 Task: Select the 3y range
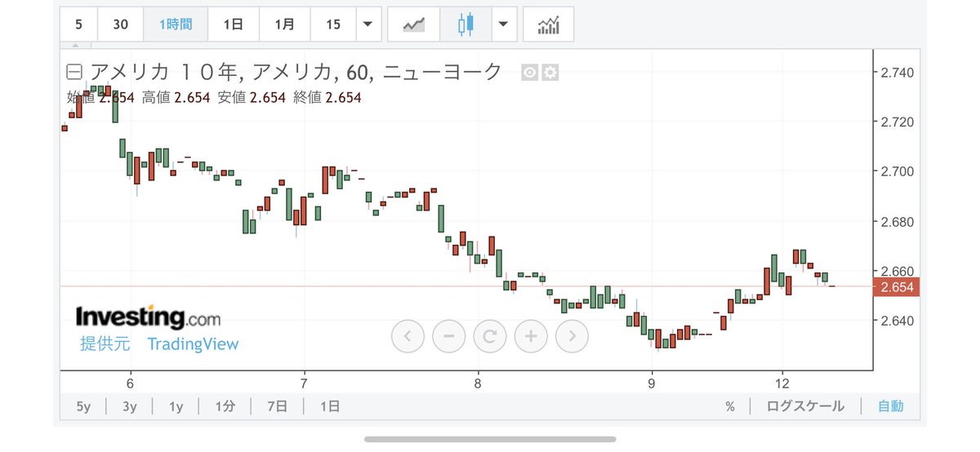[130, 406]
